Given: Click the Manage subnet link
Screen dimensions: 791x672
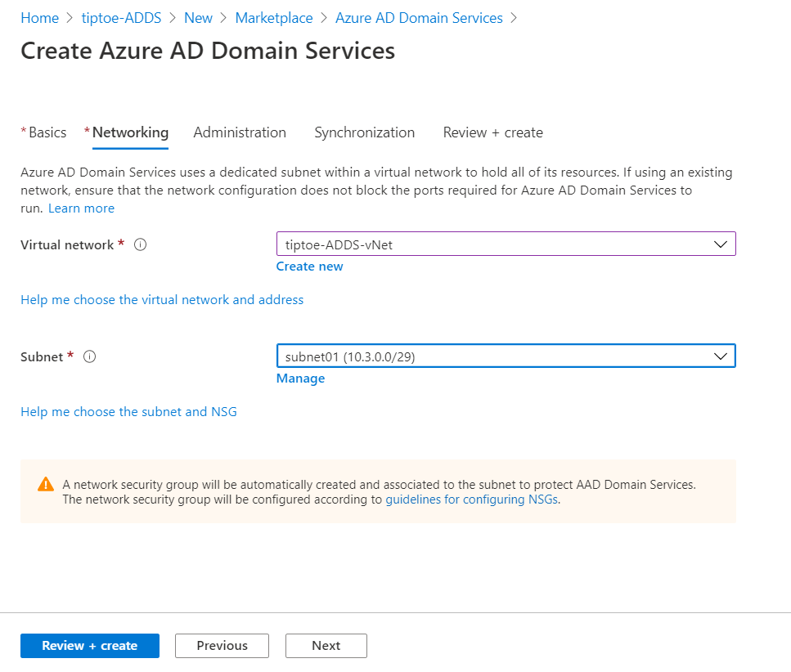Looking at the screenshot, I should tap(301, 379).
